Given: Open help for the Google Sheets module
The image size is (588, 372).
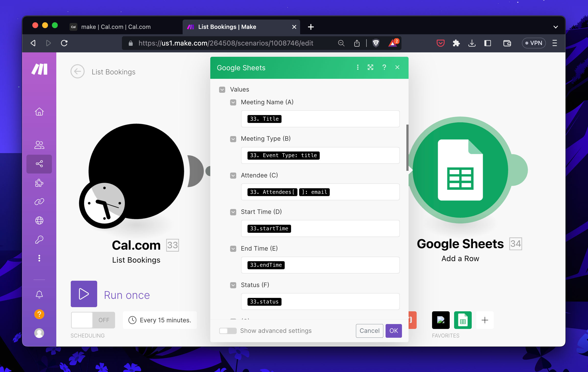Looking at the screenshot, I should [x=384, y=67].
